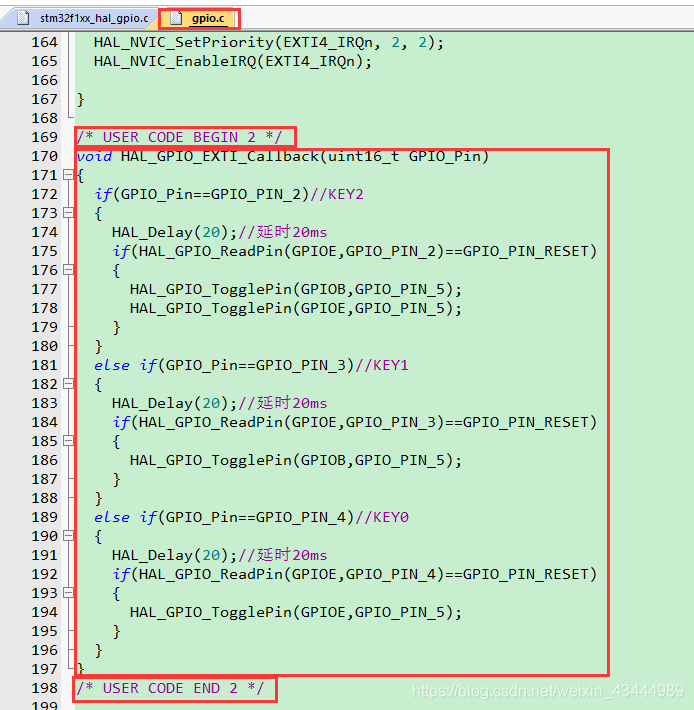The height and width of the screenshot is (710, 694).
Task: Select the gpio.c editor tab
Action: coord(199,19)
